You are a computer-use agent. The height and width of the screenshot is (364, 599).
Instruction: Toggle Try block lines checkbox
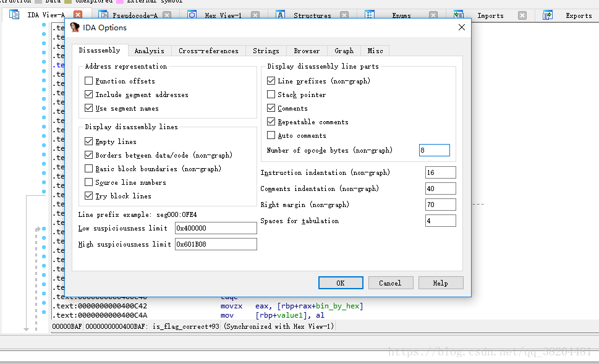(x=88, y=195)
